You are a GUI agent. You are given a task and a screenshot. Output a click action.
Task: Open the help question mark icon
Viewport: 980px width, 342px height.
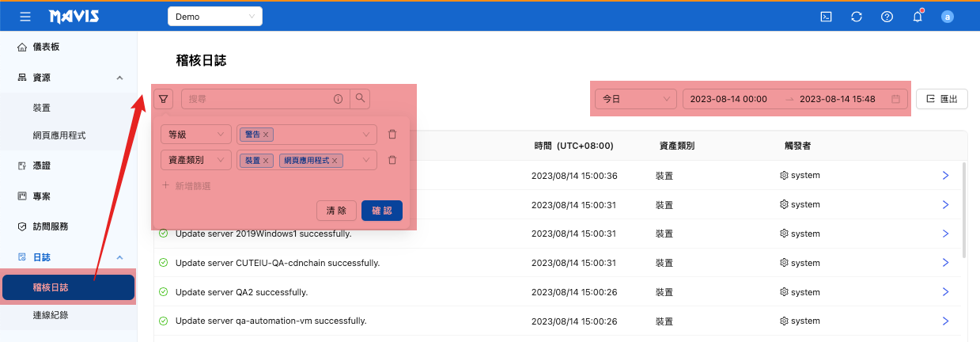(x=887, y=17)
